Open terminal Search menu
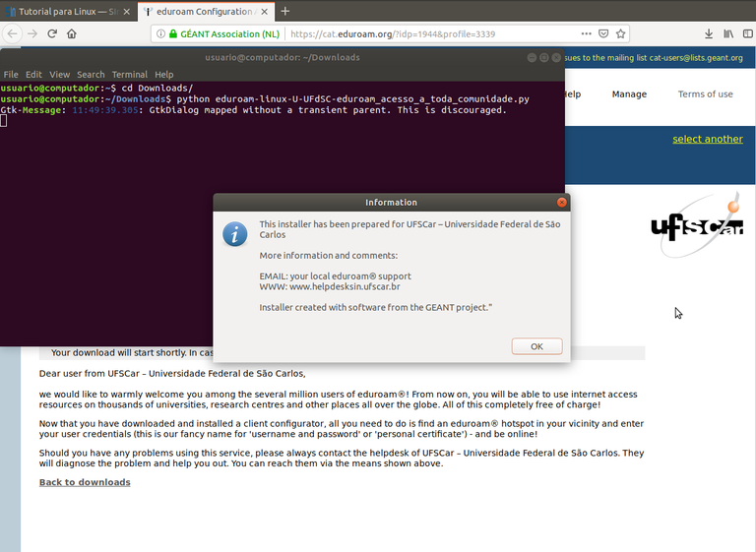 click(91, 75)
